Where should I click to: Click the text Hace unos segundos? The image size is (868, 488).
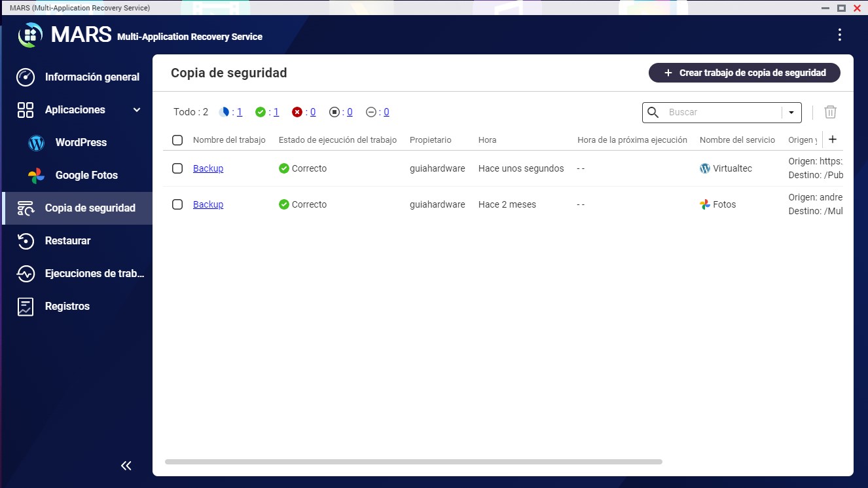[x=521, y=168]
